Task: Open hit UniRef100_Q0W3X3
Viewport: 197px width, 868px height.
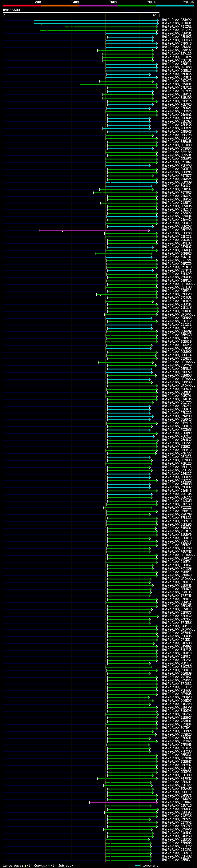Action: (176, 240)
